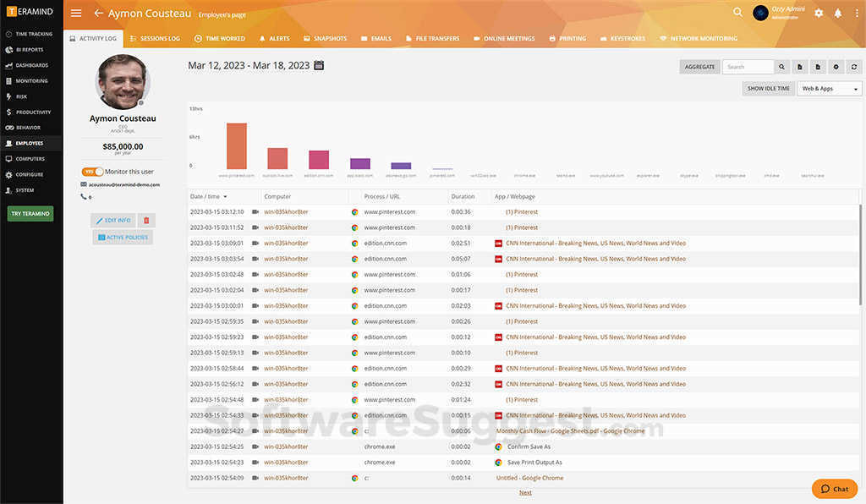Toggle the Monitor this user switch
This screenshot has width=866, height=504.
(92, 172)
